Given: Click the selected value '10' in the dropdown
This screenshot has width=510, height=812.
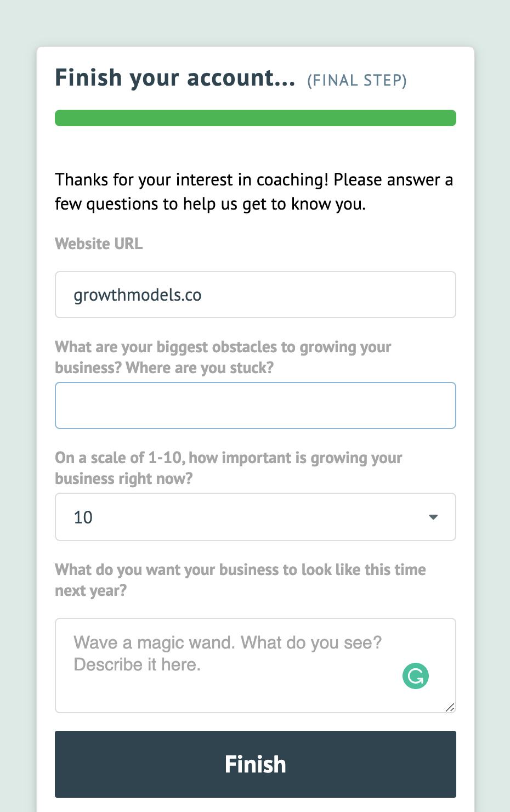Looking at the screenshot, I should tap(83, 517).
